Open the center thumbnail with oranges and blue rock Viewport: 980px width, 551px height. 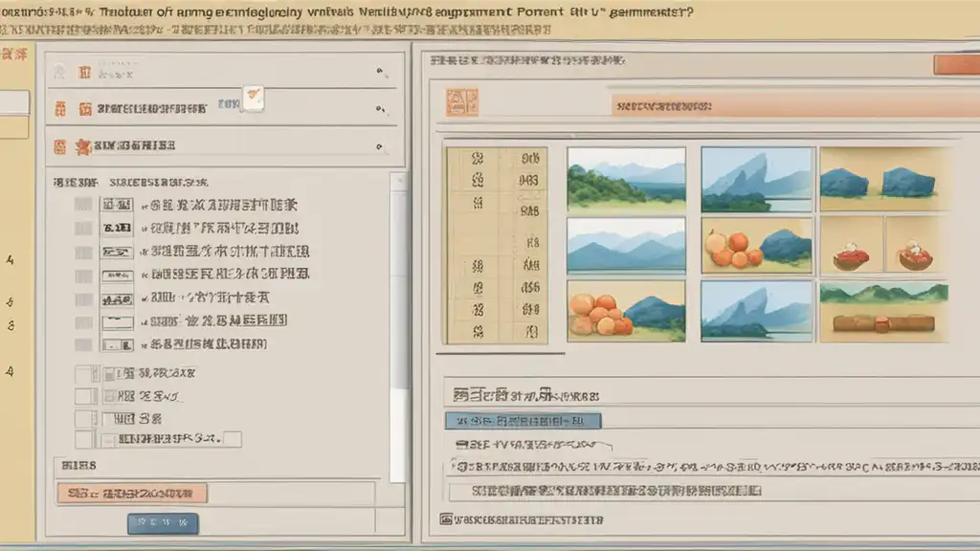coord(757,246)
